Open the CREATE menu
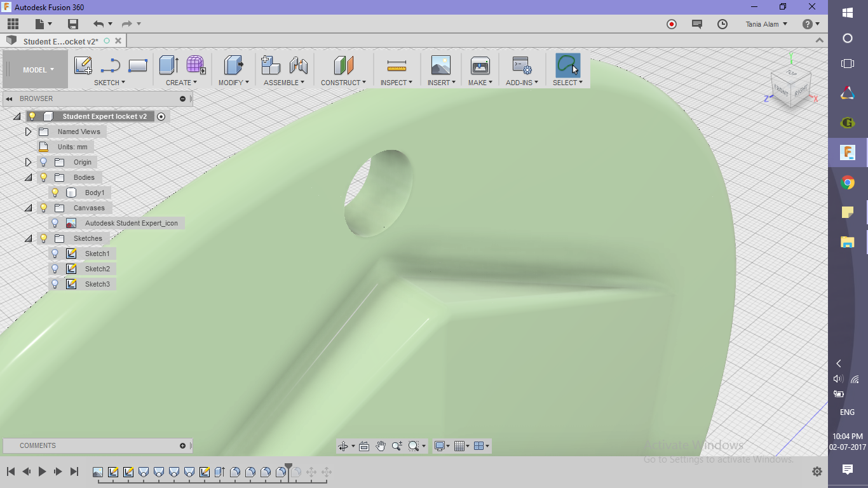The image size is (868, 488). 181,83
